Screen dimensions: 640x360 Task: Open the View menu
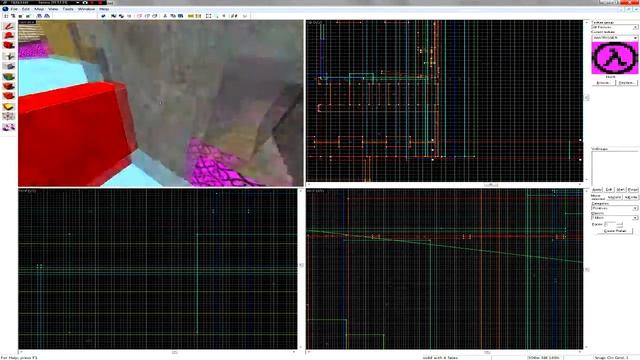[53, 9]
